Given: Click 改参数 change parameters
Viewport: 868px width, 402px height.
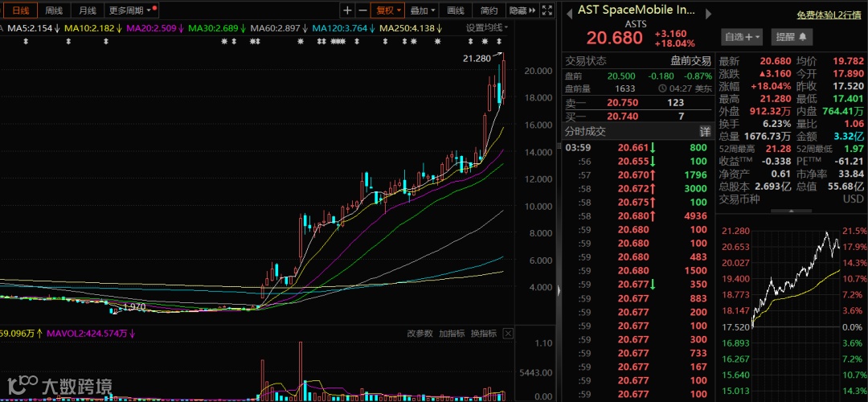Looking at the screenshot, I should pyautogui.click(x=420, y=334).
